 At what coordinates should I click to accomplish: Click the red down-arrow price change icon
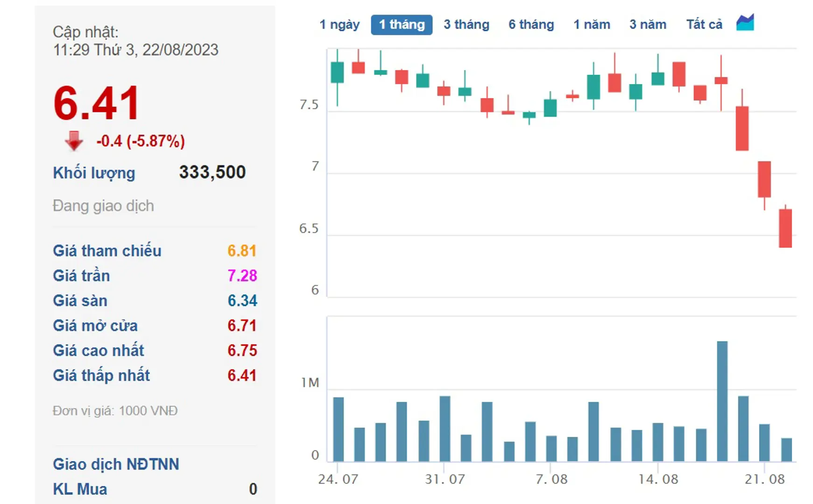point(74,140)
